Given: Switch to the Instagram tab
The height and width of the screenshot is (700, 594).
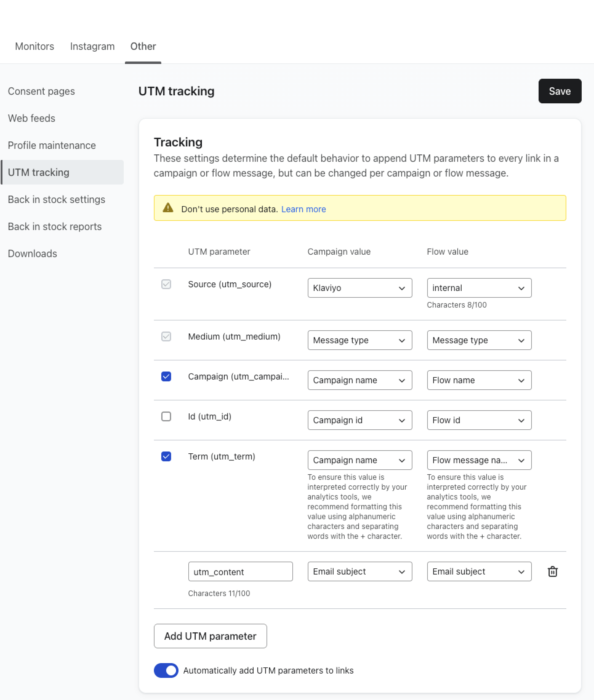Looking at the screenshot, I should [92, 46].
